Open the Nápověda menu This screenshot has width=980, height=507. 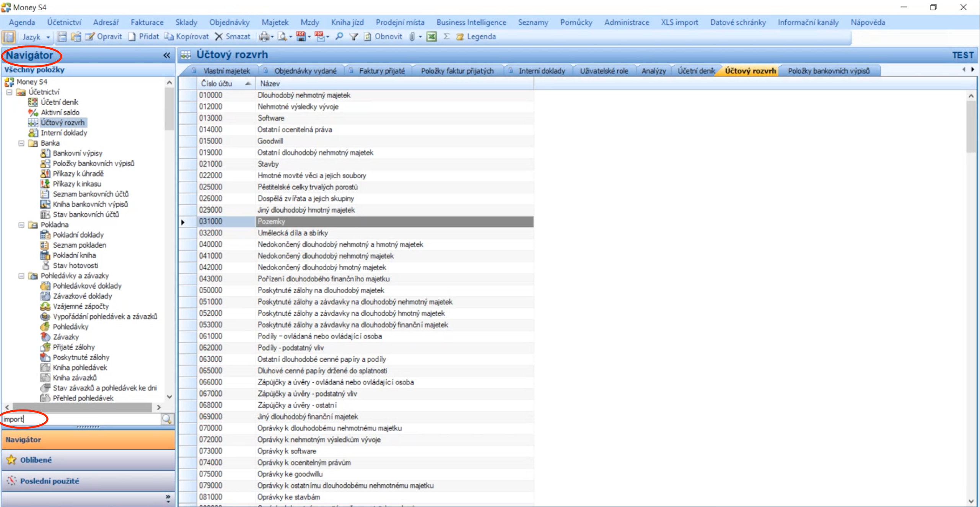click(x=868, y=22)
